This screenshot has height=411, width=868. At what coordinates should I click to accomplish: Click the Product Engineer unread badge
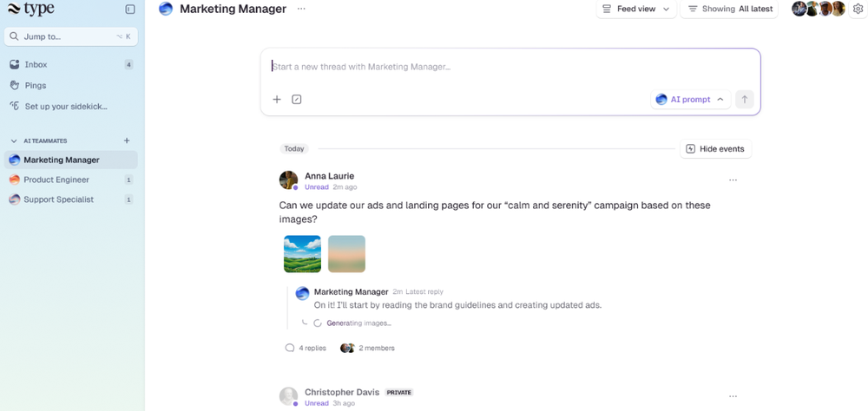click(129, 179)
